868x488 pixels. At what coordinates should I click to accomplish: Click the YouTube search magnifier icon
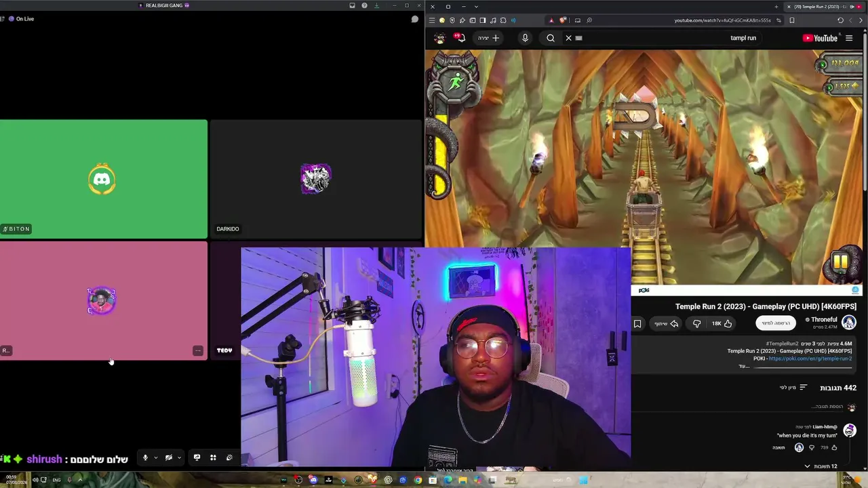551,38
